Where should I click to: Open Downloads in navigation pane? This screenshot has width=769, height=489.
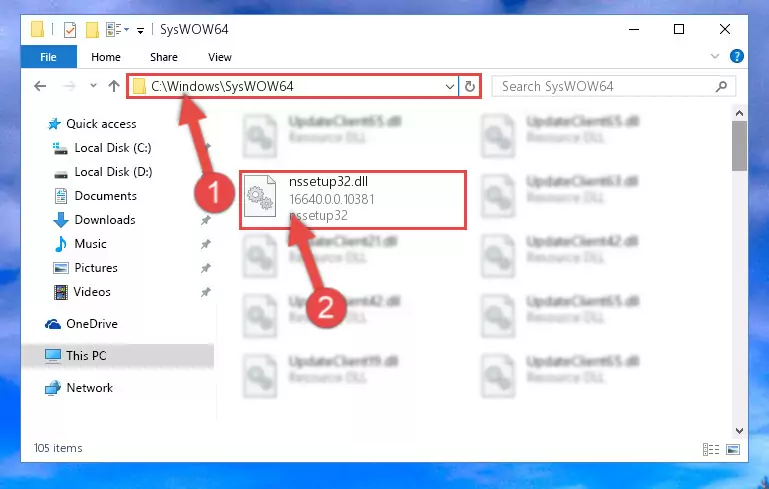pyautogui.click(x=104, y=220)
